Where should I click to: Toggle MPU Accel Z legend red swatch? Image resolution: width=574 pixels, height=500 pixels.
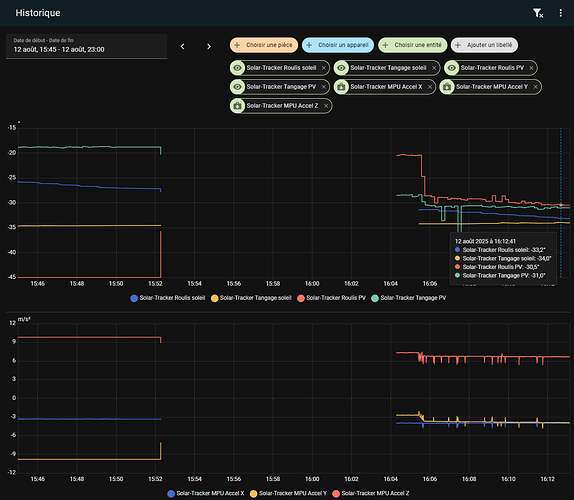pyautogui.click(x=336, y=493)
